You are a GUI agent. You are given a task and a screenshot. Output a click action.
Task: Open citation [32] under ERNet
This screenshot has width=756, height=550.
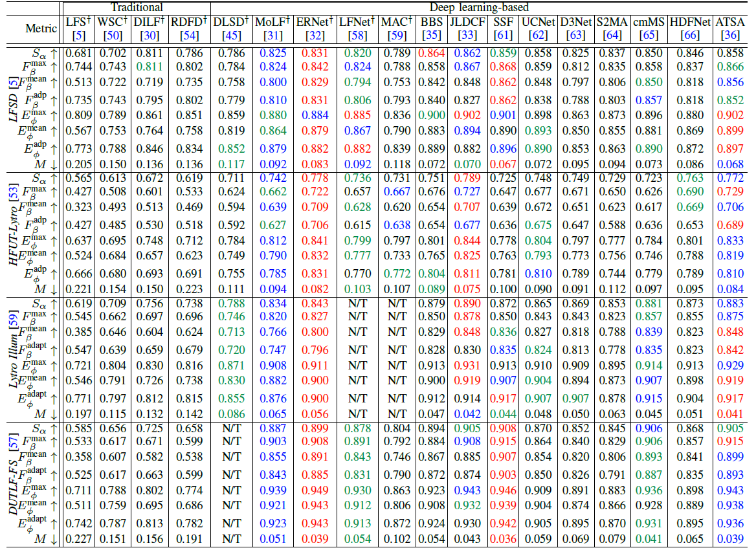(x=315, y=35)
